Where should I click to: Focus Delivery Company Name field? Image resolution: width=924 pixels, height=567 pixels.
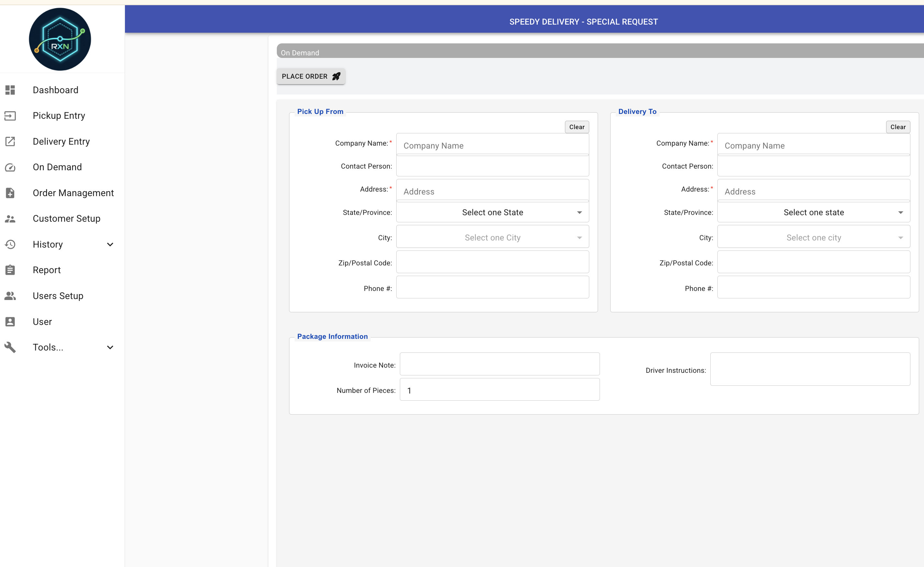pyautogui.click(x=813, y=145)
